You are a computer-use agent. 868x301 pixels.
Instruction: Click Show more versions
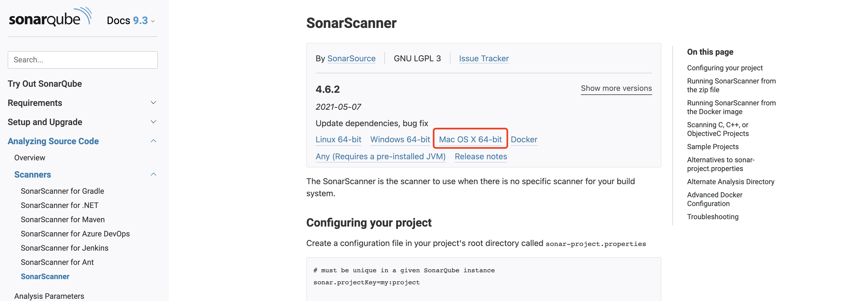pyautogui.click(x=616, y=88)
